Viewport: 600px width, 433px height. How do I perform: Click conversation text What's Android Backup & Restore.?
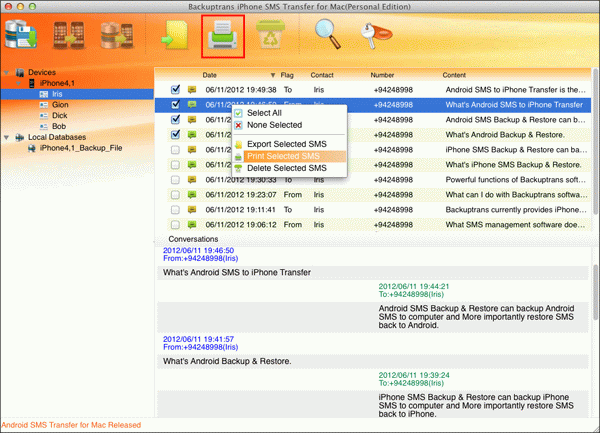(x=227, y=361)
